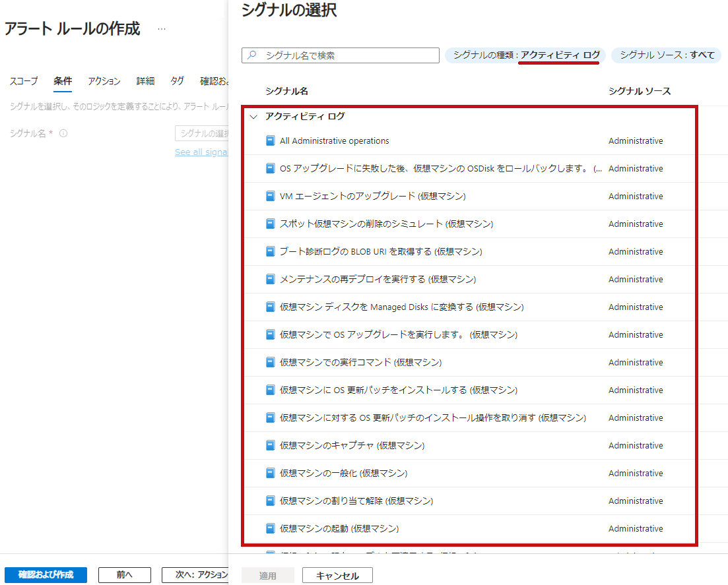Click icon beside 仮想マシンでの実行コマンド
728x585 pixels.
click(x=270, y=362)
